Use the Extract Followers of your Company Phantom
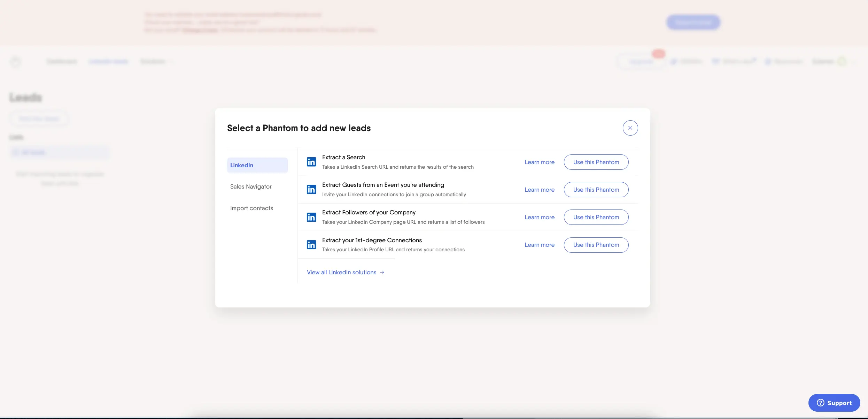 [596, 217]
